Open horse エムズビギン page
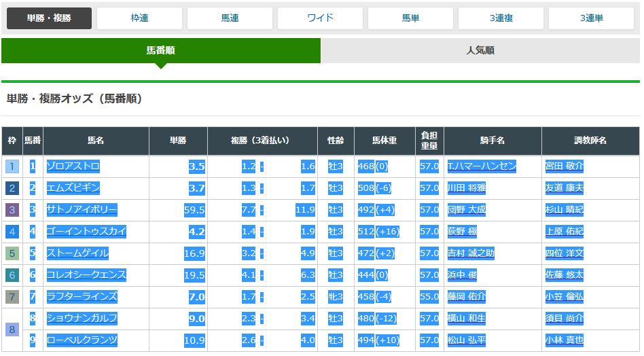This screenshot has width=644, height=356. 73,188
